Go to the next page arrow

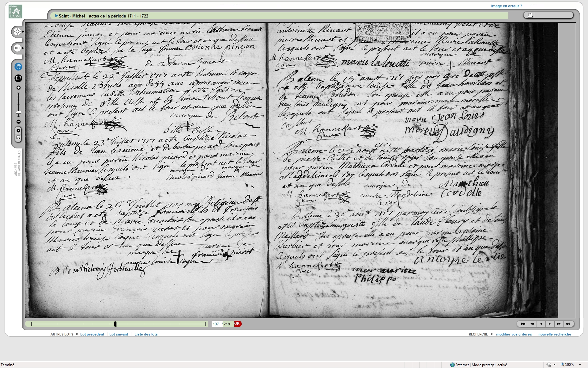click(550, 324)
